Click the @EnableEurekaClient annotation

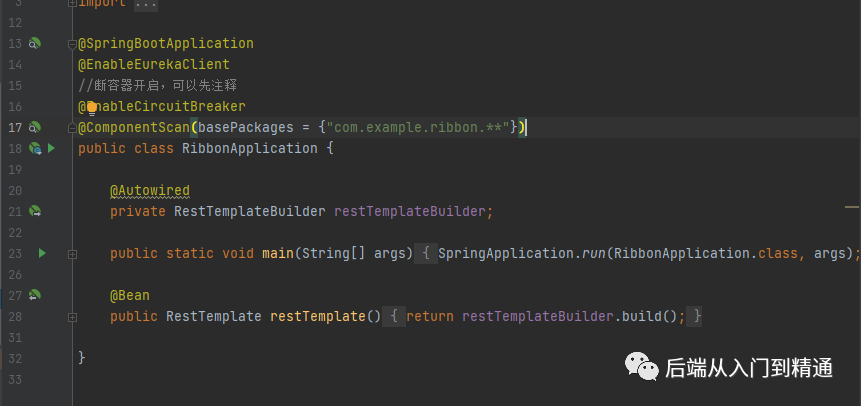click(154, 64)
